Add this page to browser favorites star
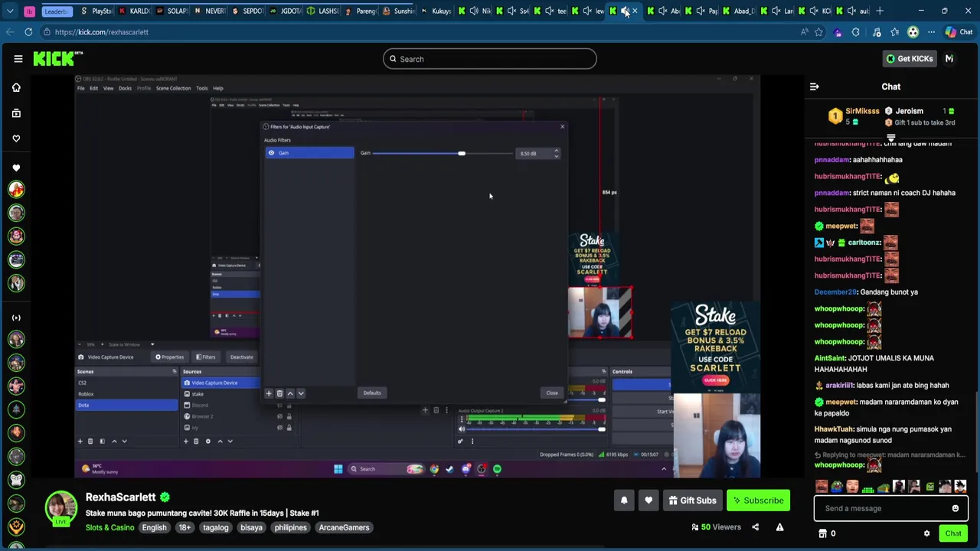The height and width of the screenshot is (551, 980). (819, 32)
